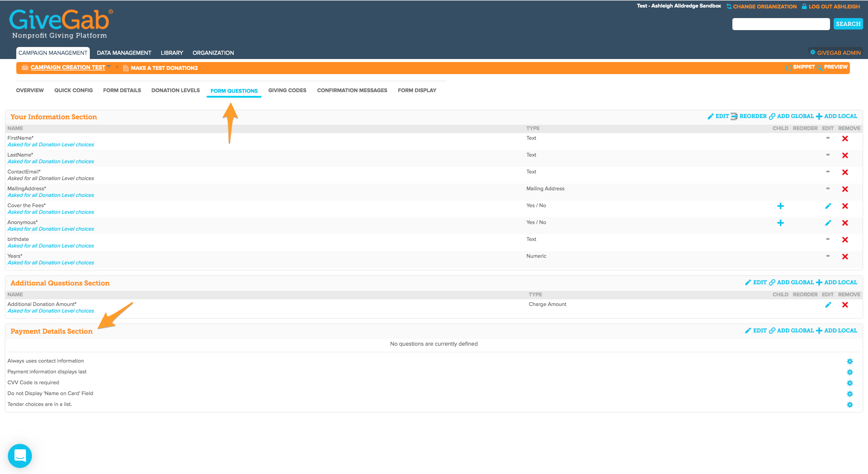868x474 pixels.
Task: Open settings for Name on Card field
Action: coord(850,394)
